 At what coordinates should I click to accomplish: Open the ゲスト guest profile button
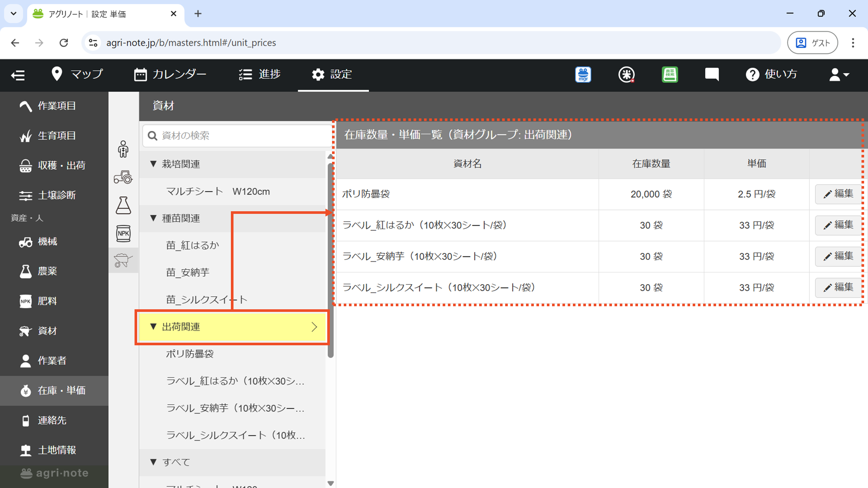[812, 43]
